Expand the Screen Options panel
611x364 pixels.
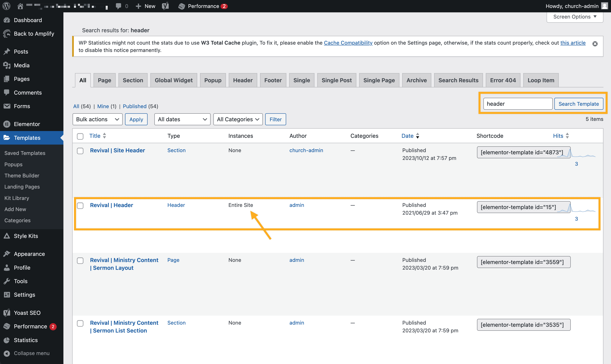tap(575, 17)
